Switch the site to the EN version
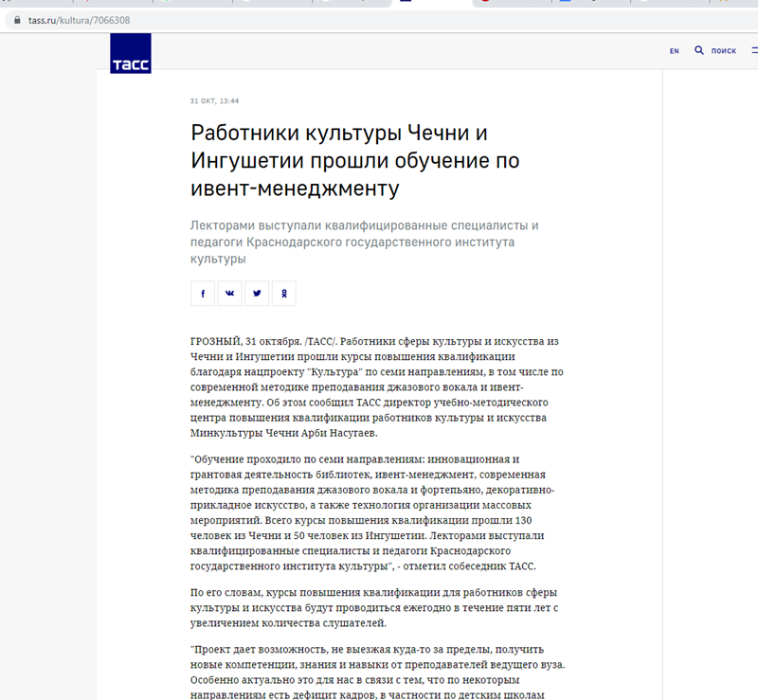This screenshot has height=700, width=758. coord(675,51)
